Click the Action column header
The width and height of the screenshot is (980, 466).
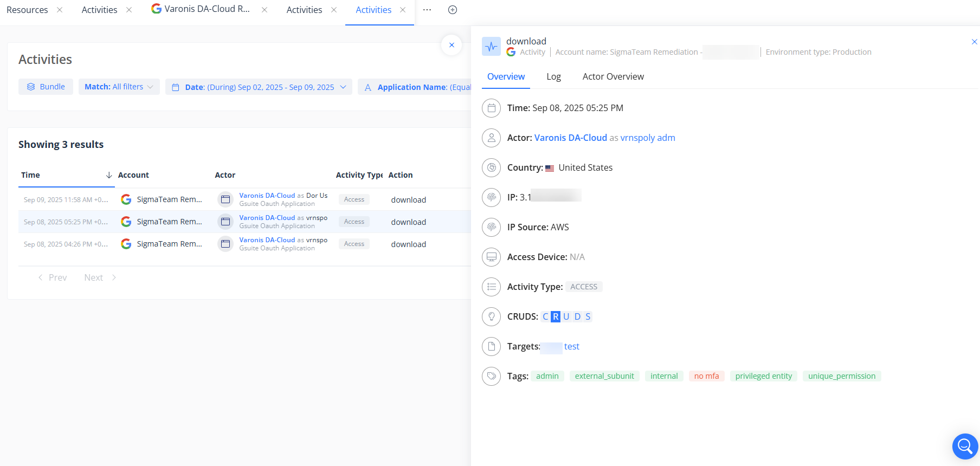tap(401, 175)
